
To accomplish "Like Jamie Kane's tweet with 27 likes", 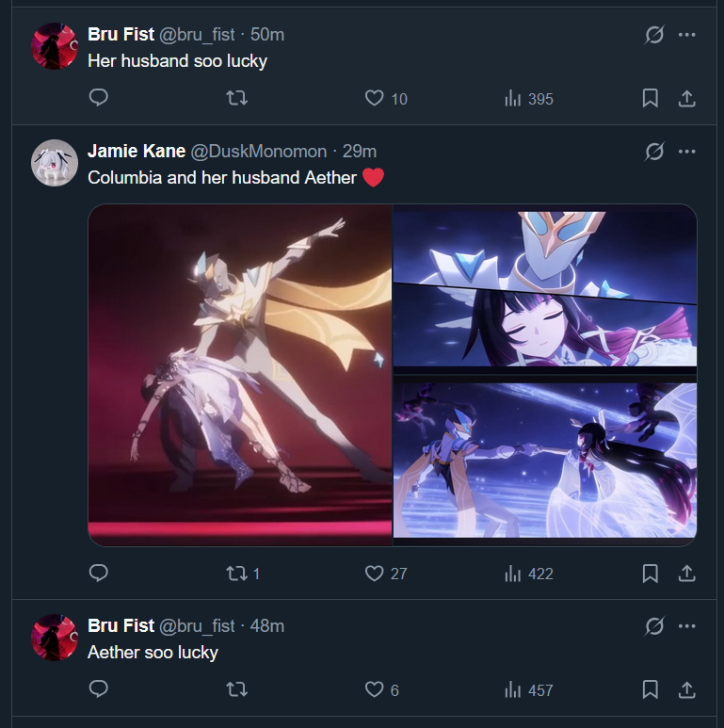I will tap(386, 574).
